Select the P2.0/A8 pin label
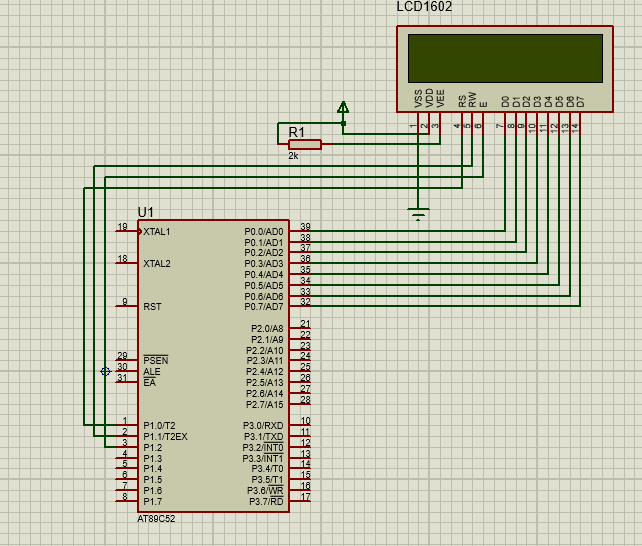 [267, 329]
